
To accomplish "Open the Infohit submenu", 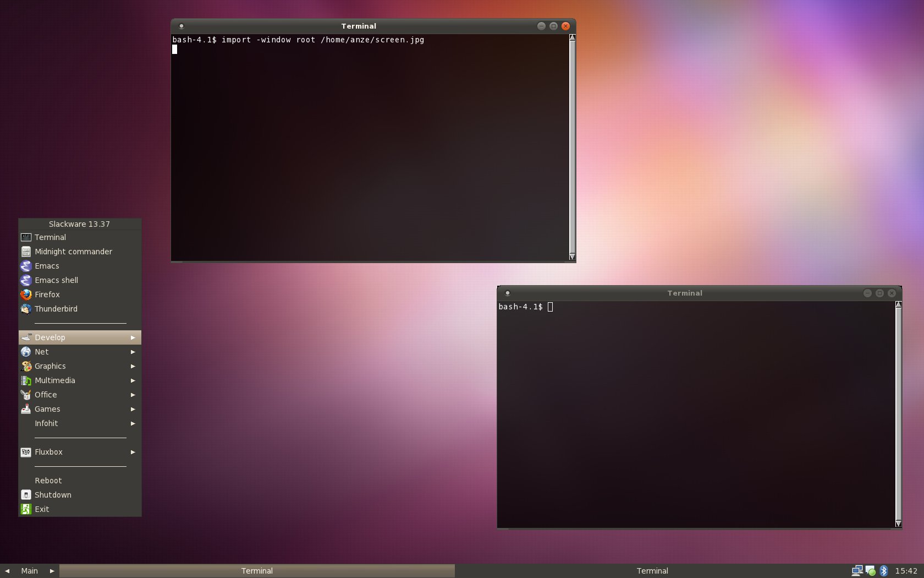I will pyautogui.click(x=80, y=423).
